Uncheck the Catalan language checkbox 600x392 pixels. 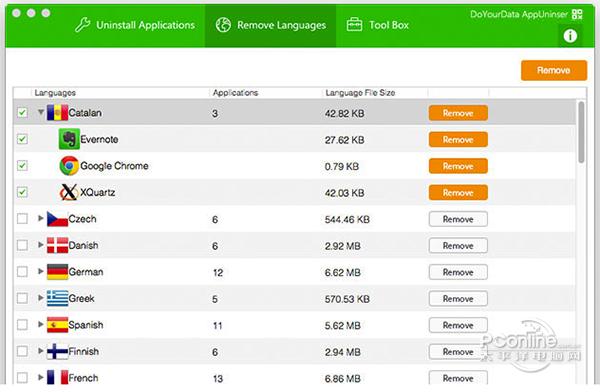click(x=23, y=113)
